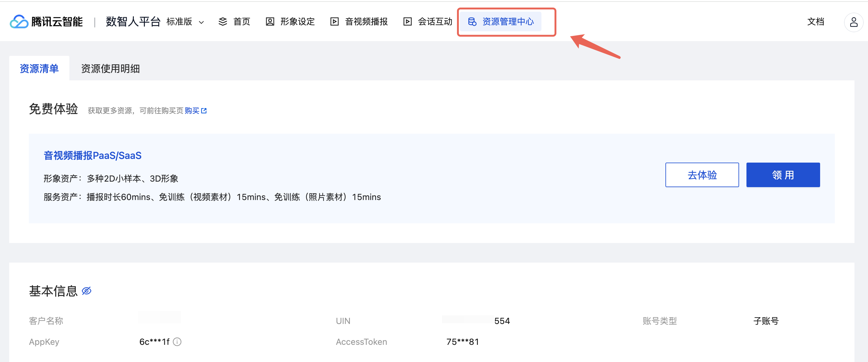Viewport: 868px width, 362px height.
Task: Toggle basic info visibility eye icon
Action: (87, 291)
